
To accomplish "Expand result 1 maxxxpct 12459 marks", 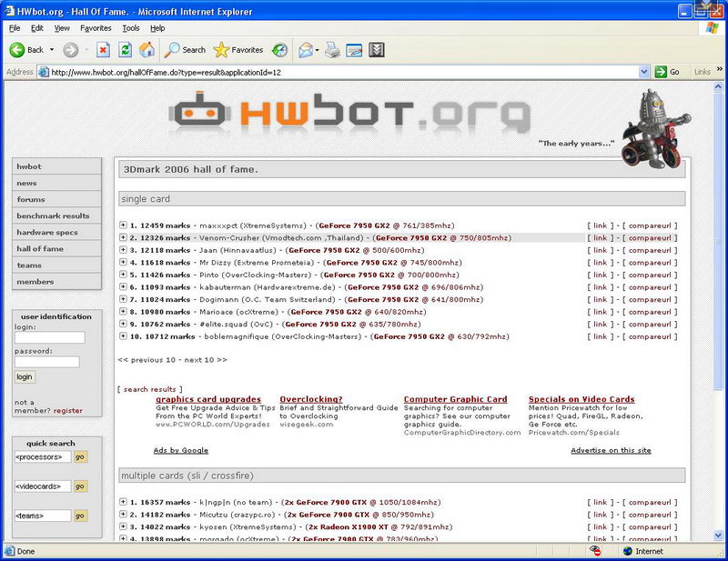I will pos(123,225).
